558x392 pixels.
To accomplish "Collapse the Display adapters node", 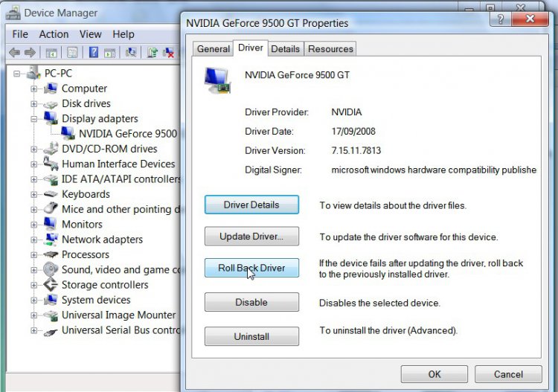I will [x=33, y=119].
